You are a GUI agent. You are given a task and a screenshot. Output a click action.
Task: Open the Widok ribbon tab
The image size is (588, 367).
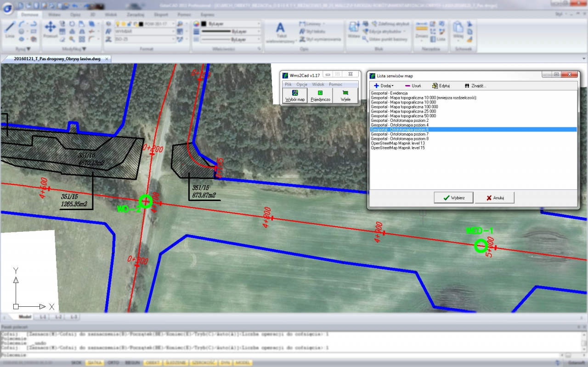111,15
